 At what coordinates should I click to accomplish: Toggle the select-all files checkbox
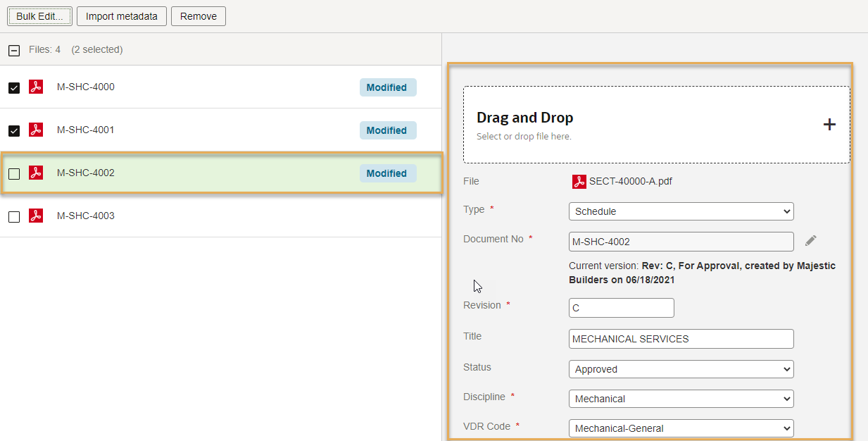click(x=14, y=50)
